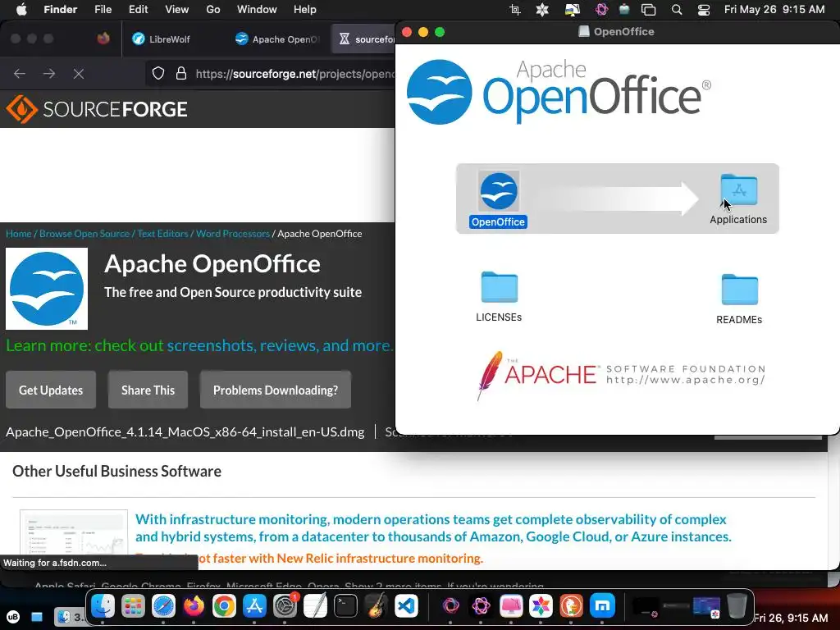Open TextEdit from the Dock
The image size is (840, 630).
click(x=315, y=606)
